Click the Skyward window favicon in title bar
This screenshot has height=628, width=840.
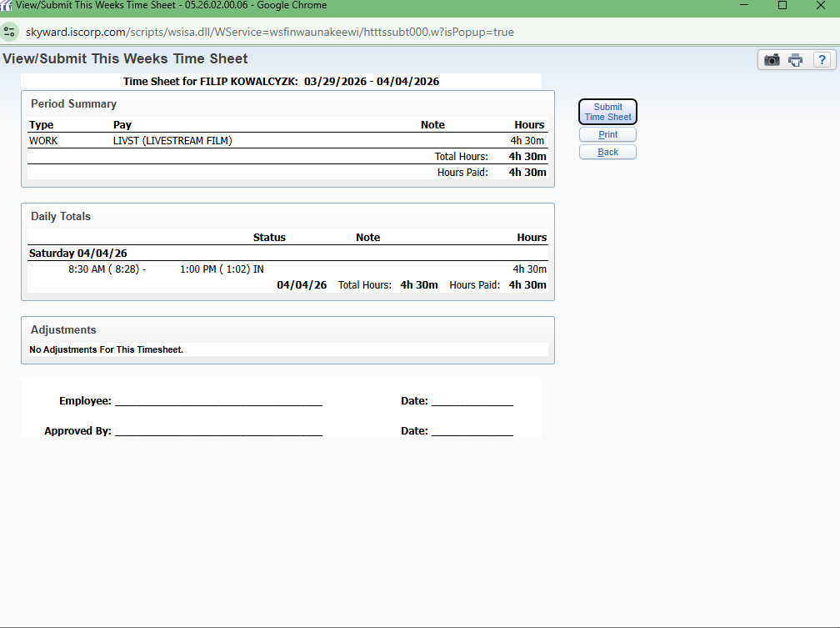click(5, 5)
